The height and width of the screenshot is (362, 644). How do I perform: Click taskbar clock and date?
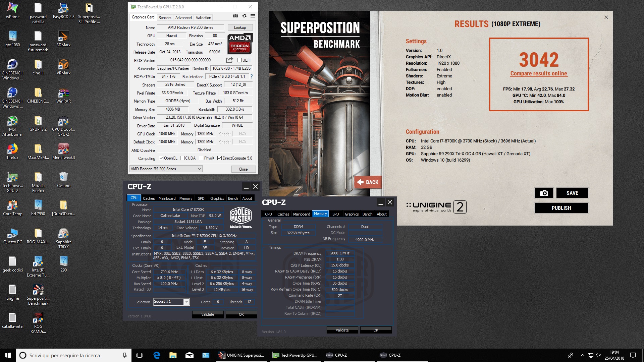[x=614, y=355]
